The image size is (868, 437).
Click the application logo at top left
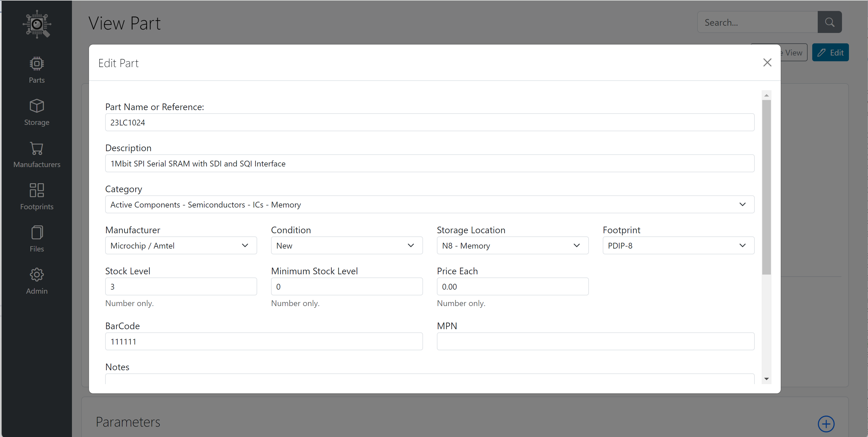tap(36, 24)
